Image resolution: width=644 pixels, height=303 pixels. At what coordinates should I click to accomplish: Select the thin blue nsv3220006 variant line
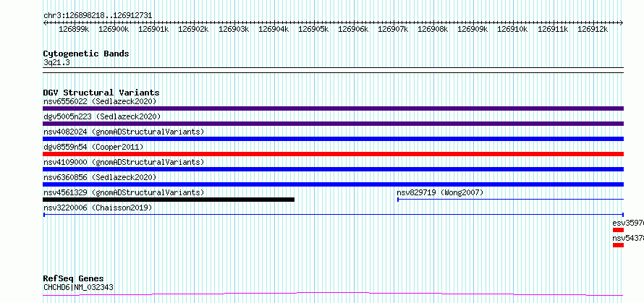[333, 215]
